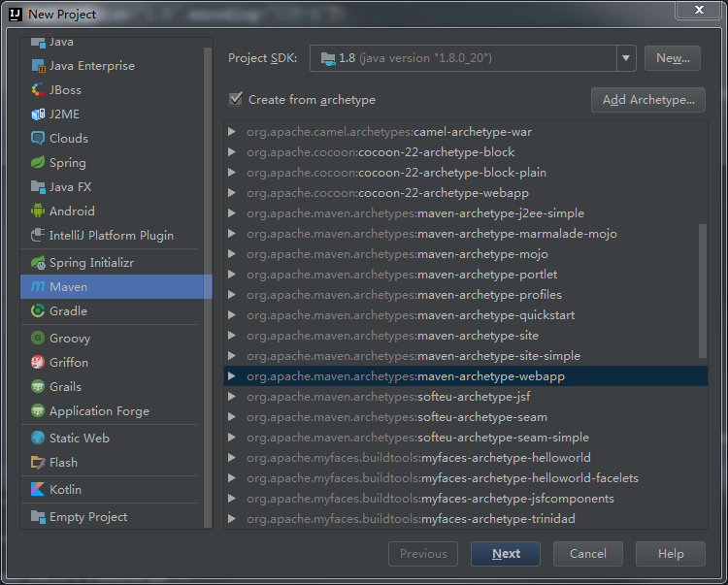Image resolution: width=728 pixels, height=585 pixels.
Task: Open the Project SDK dropdown arrow
Action: [626, 58]
